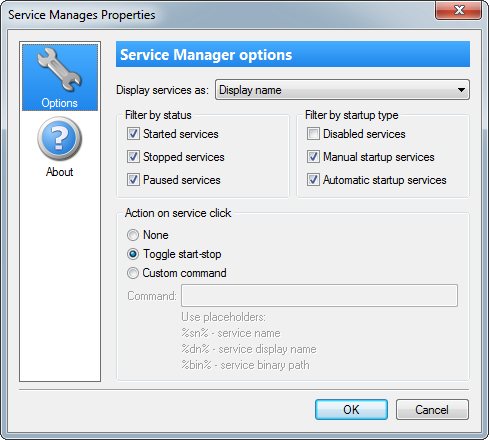
Task: Open the Display services as dropdown
Action: (x=342, y=90)
